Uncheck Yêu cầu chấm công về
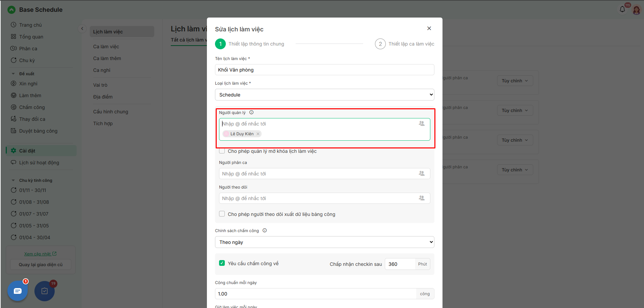The width and height of the screenshot is (644, 308). click(222, 263)
